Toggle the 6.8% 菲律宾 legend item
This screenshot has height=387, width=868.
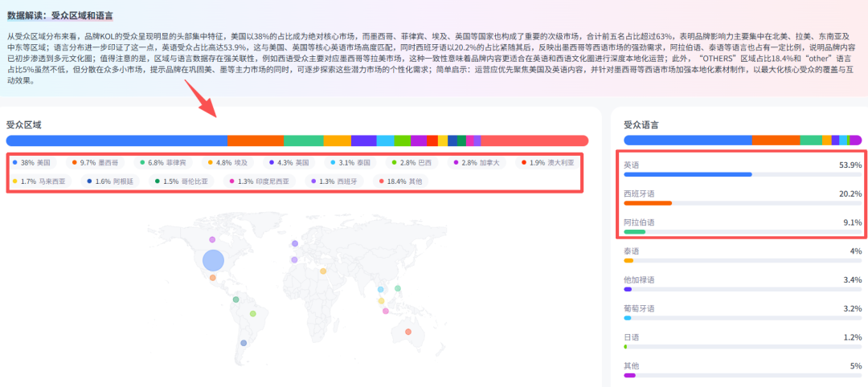[162, 163]
